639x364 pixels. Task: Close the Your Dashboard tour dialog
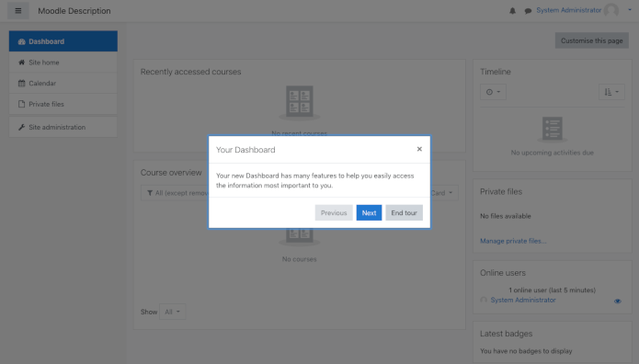pos(419,149)
